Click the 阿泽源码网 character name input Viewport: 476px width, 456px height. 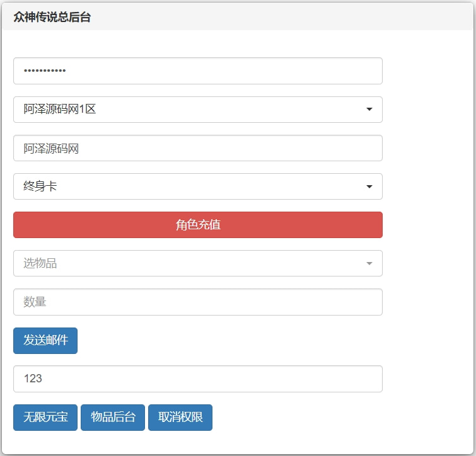pos(197,148)
